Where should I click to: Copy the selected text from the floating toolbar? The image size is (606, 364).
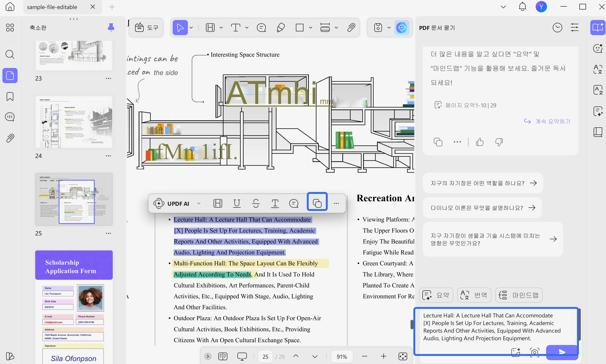tap(317, 203)
